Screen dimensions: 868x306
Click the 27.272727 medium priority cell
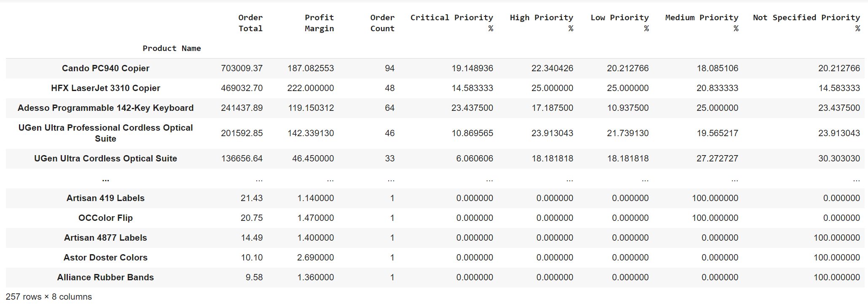(x=717, y=158)
